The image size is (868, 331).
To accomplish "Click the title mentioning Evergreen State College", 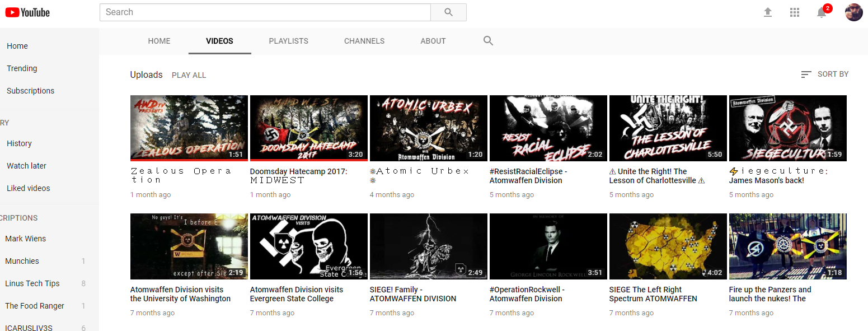I will click(x=297, y=294).
